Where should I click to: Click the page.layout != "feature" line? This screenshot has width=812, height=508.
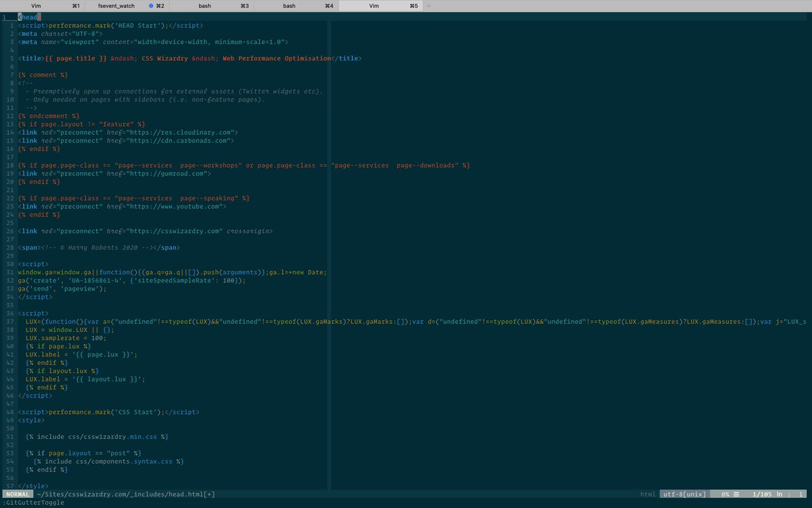coord(82,124)
